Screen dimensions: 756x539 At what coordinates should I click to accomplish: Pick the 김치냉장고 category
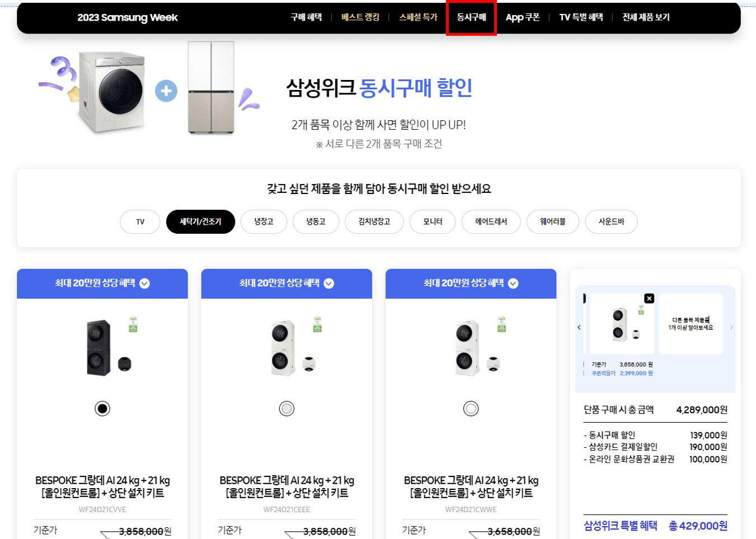(374, 222)
